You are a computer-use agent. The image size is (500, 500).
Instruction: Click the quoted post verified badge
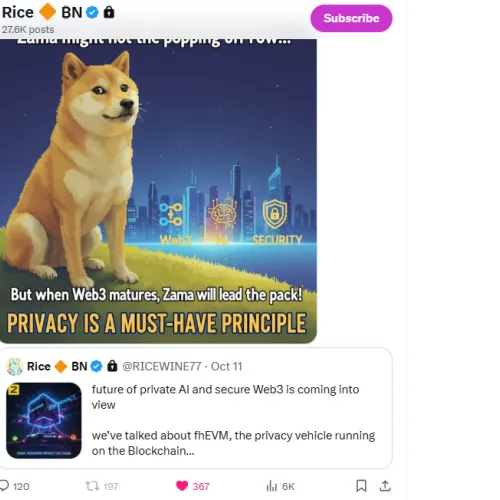point(97,366)
